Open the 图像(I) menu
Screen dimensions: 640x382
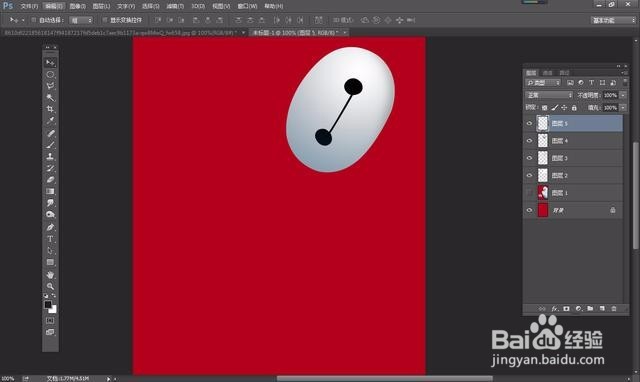coord(78,6)
